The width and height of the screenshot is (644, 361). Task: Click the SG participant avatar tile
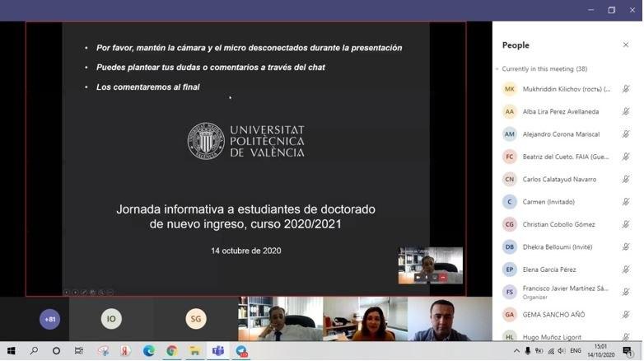click(x=195, y=319)
